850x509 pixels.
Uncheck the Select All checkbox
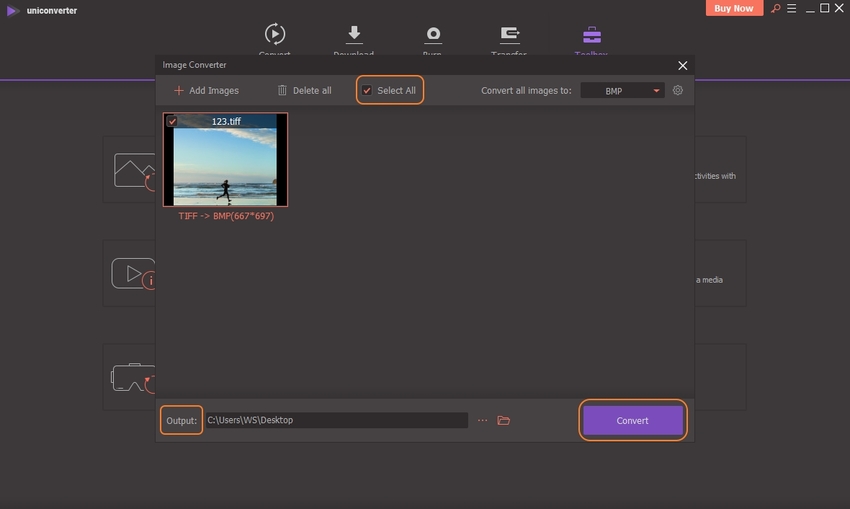[x=368, y=91]
